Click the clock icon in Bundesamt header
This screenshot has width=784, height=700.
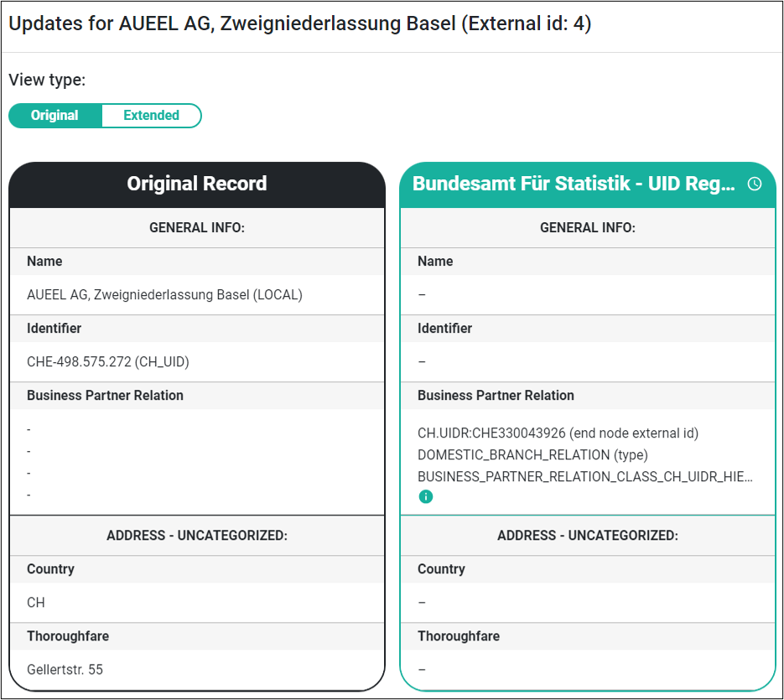(755, 184)
